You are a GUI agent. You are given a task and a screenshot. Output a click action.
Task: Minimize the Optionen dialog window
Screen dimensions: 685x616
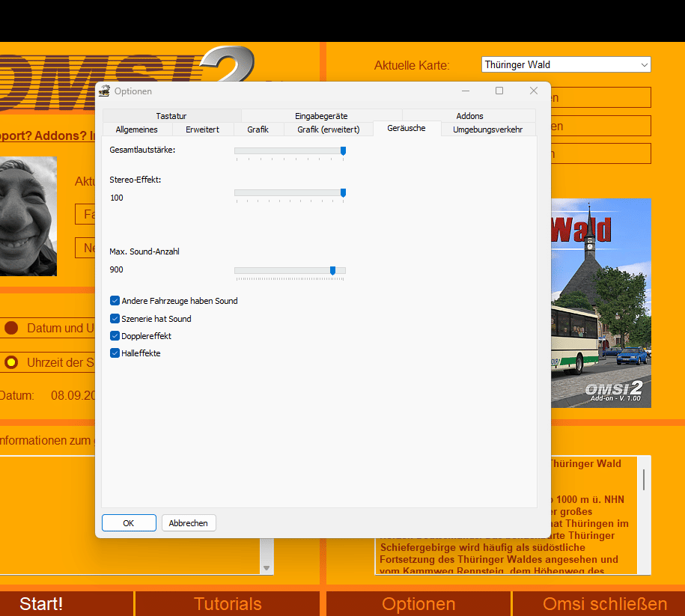(465, 91)
